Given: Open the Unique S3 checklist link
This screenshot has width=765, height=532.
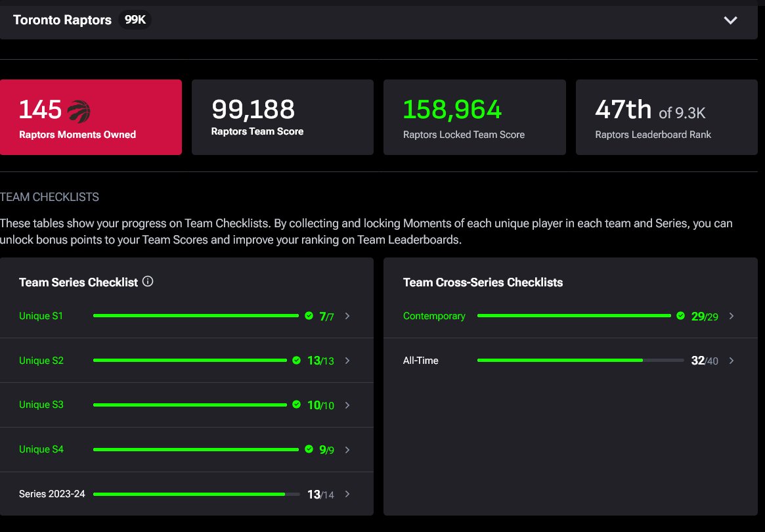Looking at the screenshot, I should point(41,405).
